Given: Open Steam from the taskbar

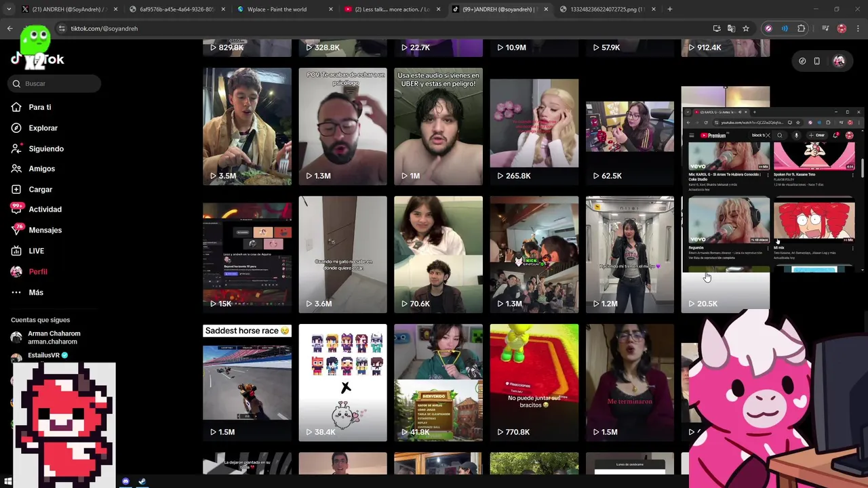Looking at the screenshot, I should click(x=142, y=481).
